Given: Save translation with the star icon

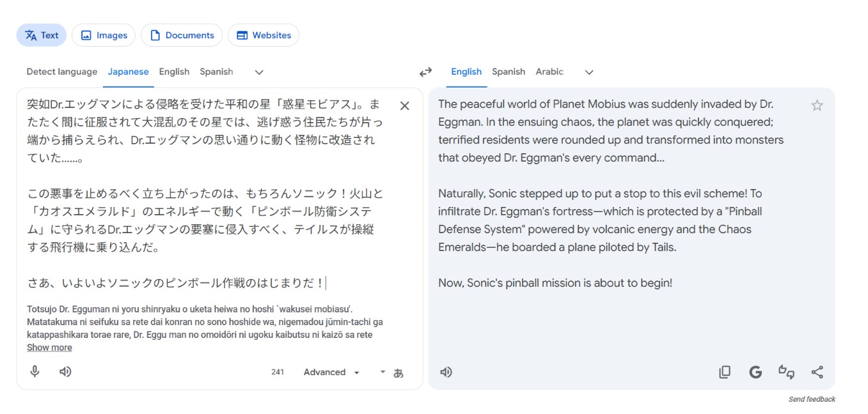Looking at the screenshot, I should tap(817, 105).
